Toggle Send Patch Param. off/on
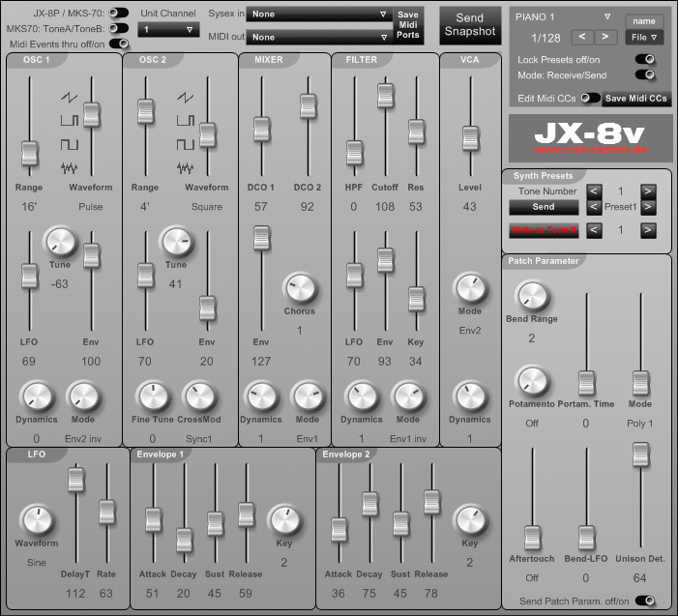Screen dimensions: 678x616 click(x=645, y=601)
